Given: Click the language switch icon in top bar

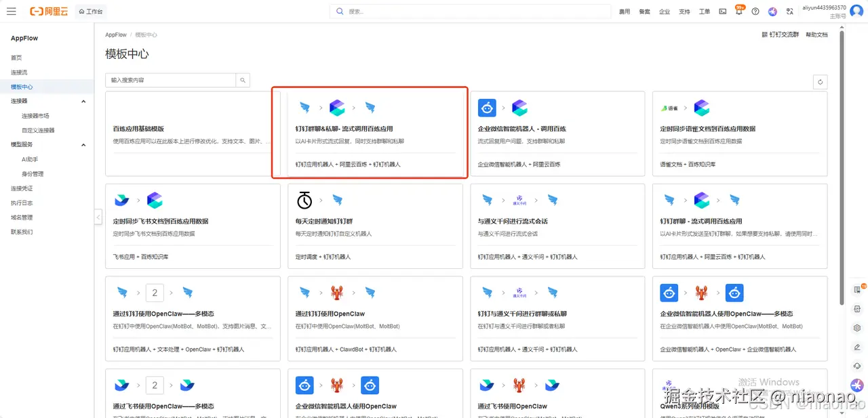Looking at the screenshot, I should point(791,12).
